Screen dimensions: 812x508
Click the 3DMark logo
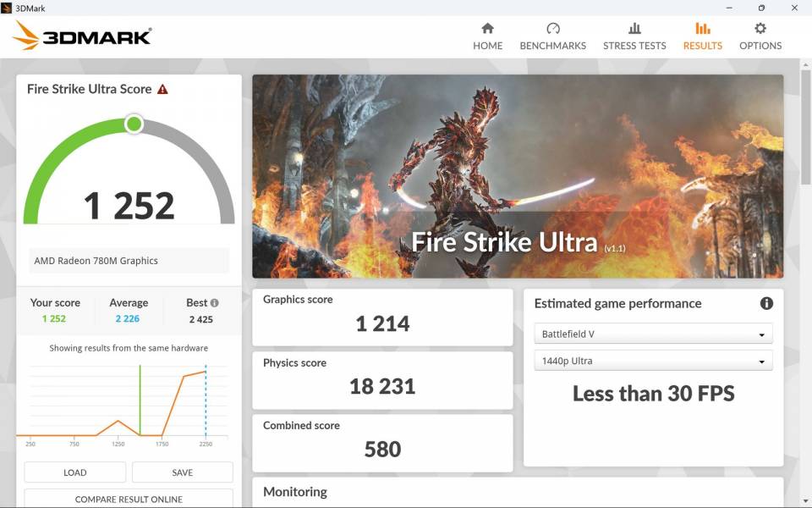click(x=83, y=36)
